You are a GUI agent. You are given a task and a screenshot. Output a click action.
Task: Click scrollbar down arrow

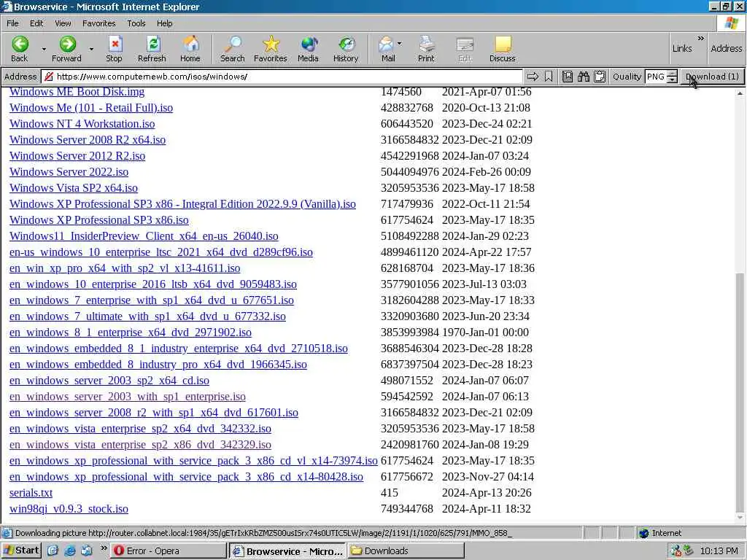tap(740, 518)
